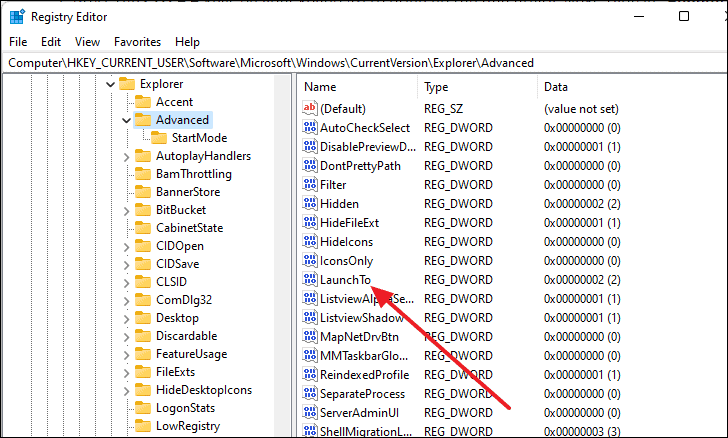
Task: Open the Edit menu
Action: pyautogui.click(x=51, y=42)
